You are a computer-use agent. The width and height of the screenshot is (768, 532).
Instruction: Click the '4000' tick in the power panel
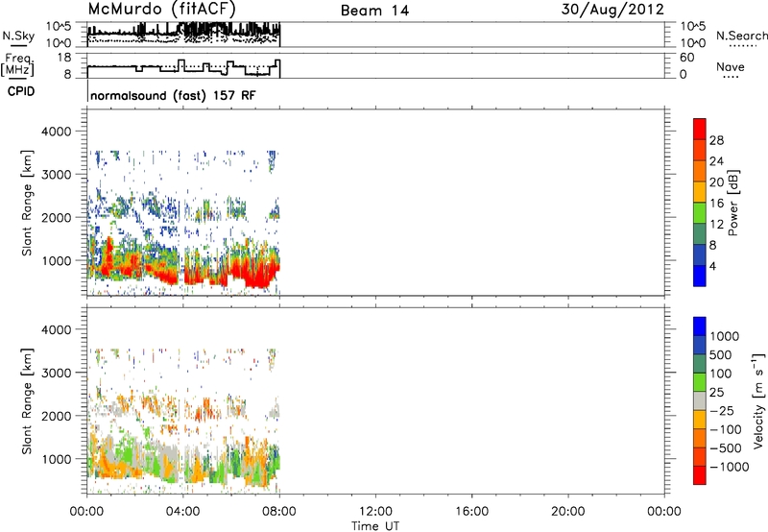[57, 132]
